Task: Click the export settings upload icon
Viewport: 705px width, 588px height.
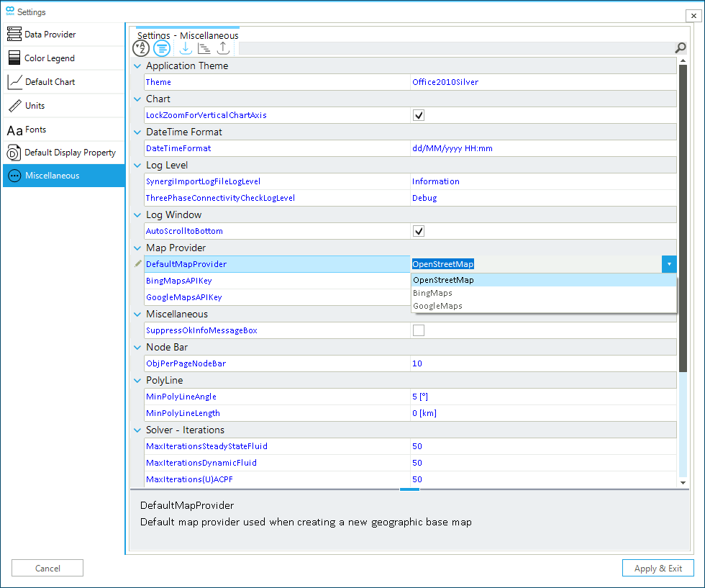Action: pyautogui.click(x=223, y=48)
